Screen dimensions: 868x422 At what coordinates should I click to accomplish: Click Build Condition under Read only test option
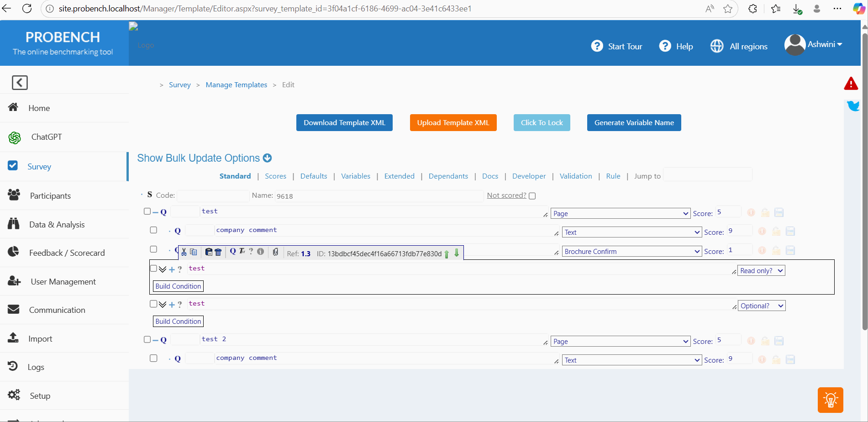tap(178, 286)
